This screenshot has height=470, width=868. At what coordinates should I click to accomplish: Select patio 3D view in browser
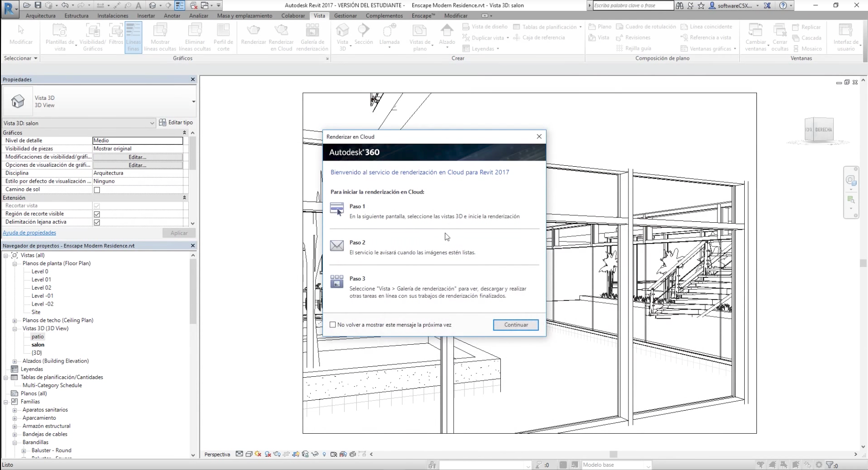38,337
